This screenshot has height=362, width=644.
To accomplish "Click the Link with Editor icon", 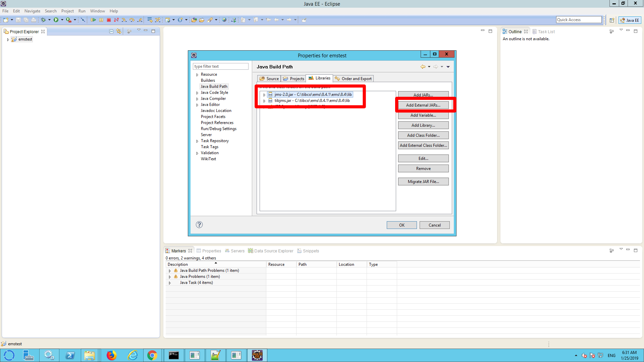I will click(x=119, y=31).
